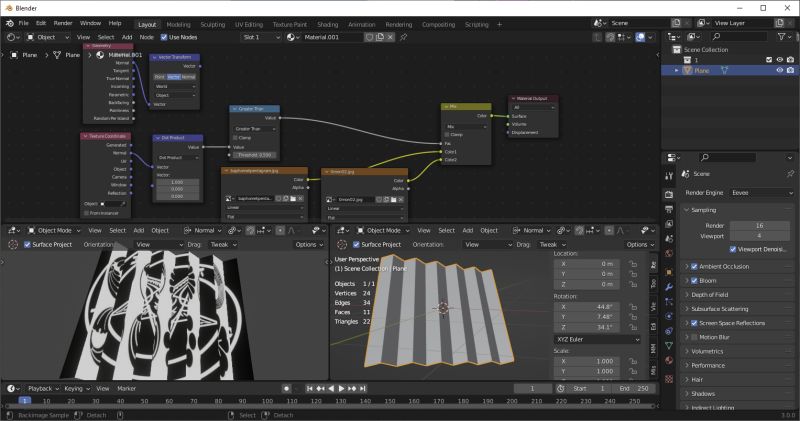Expand the Shadows panel

click(687, 394)
